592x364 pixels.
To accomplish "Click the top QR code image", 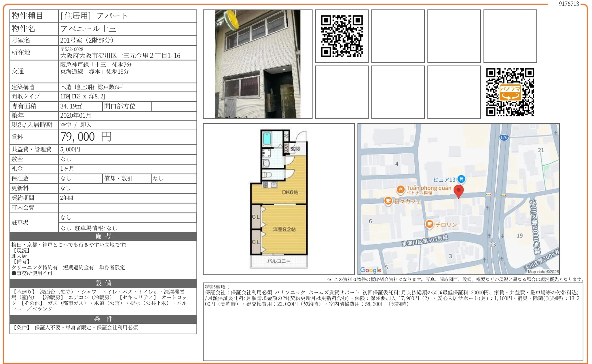I will click(x=341, y=36).
